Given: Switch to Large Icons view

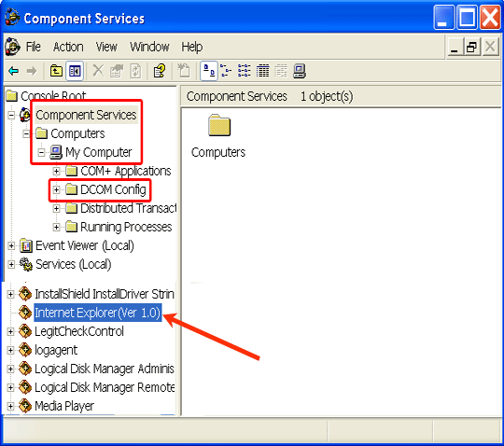Looking at the screenshot, I should [x=209, y=71].
